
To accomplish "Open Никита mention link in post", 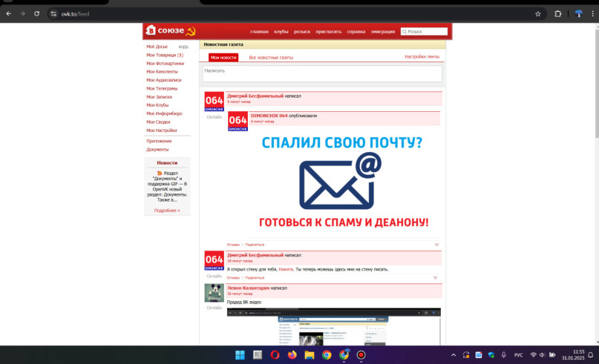I will (286, 269).
